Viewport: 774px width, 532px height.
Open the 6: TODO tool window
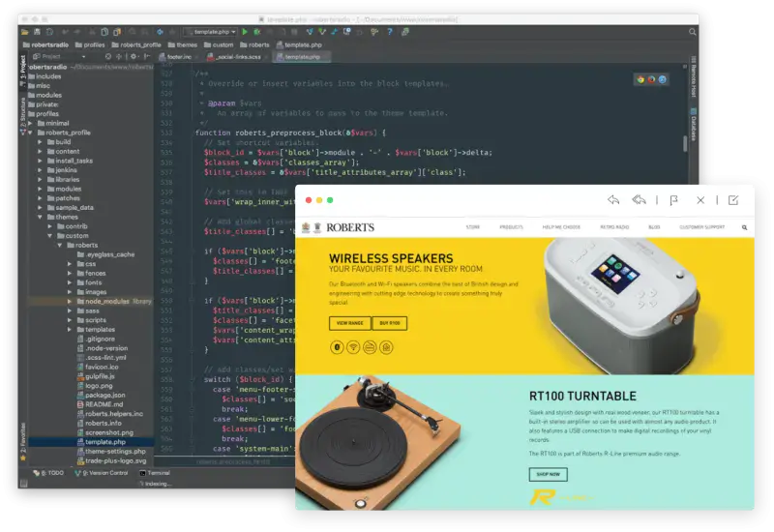click(x=48, y=473)
